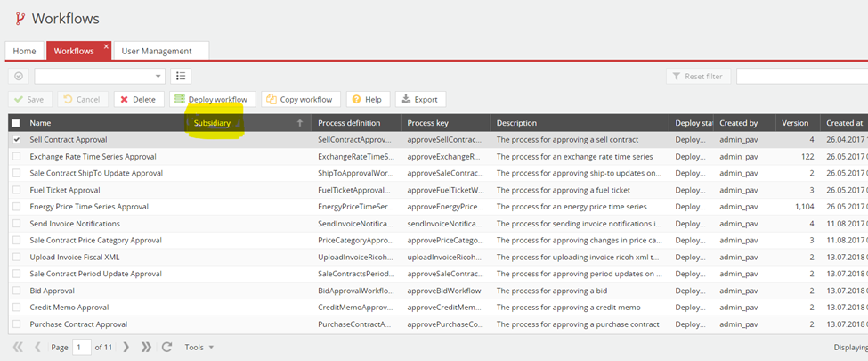Uncheck the Sell Contract Approval row checkbox
This screenshot has height=361, width=868.
click(16, 140)
